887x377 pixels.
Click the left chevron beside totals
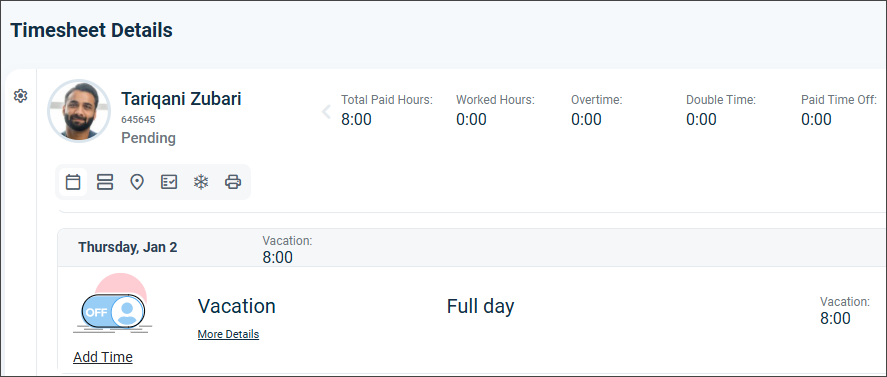tap(326, 112)
